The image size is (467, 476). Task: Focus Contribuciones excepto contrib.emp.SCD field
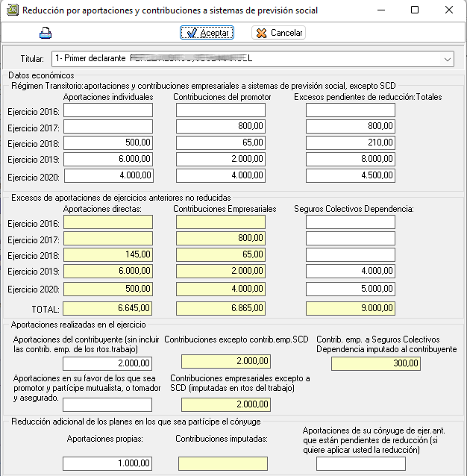click(226, 362)
